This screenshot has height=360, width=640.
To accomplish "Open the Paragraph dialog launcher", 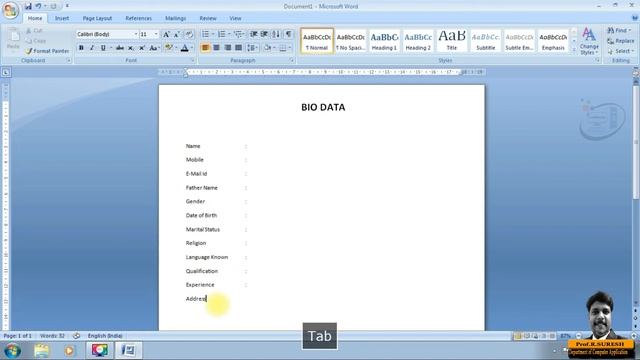I will [292, 60].
